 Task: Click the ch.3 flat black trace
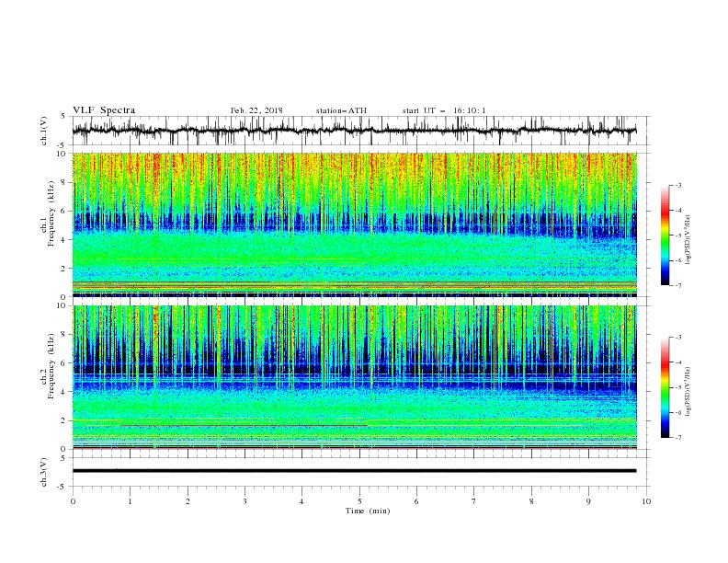pos(354,471)
